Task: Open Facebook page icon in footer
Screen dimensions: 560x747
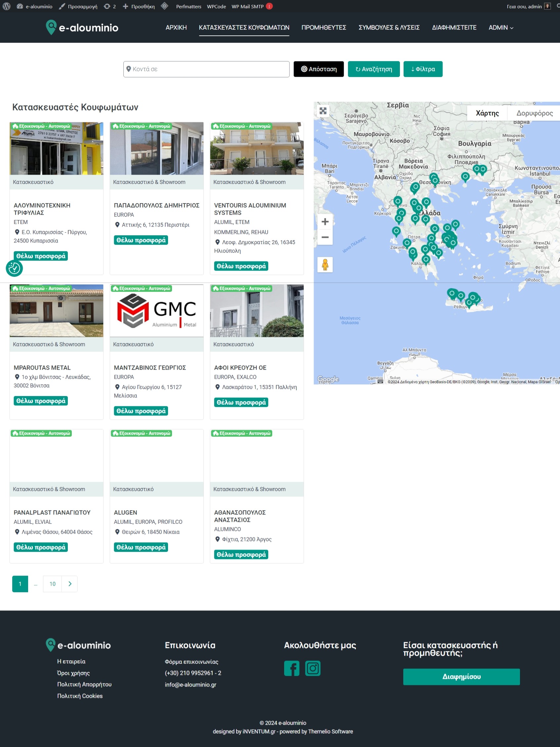Action: (x=292, y=668)
